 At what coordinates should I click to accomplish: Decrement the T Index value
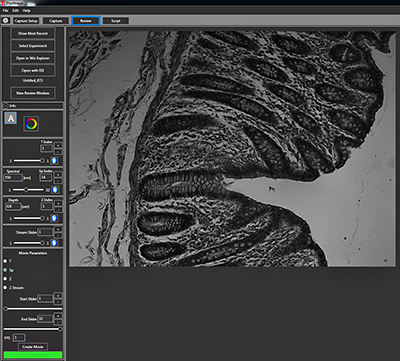58,151
